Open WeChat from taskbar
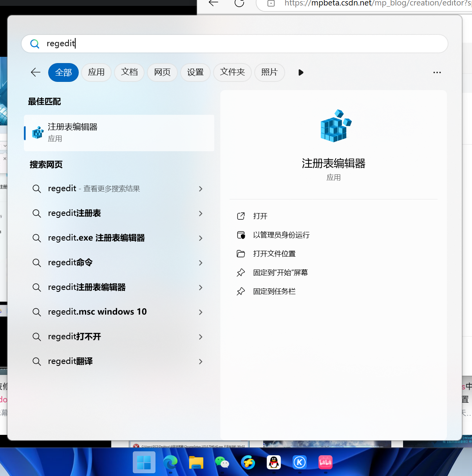 (x=222, y=462)
